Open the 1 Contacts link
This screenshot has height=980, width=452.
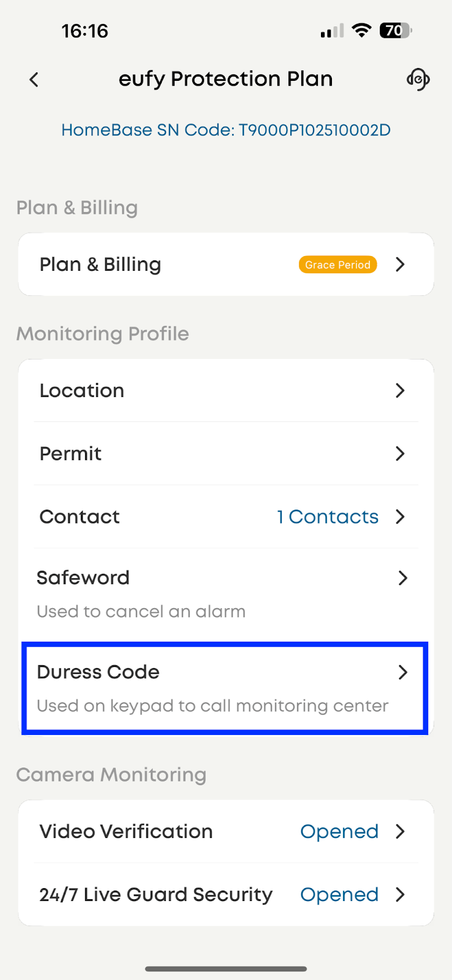pyautogui.click(x=328, y=517)
